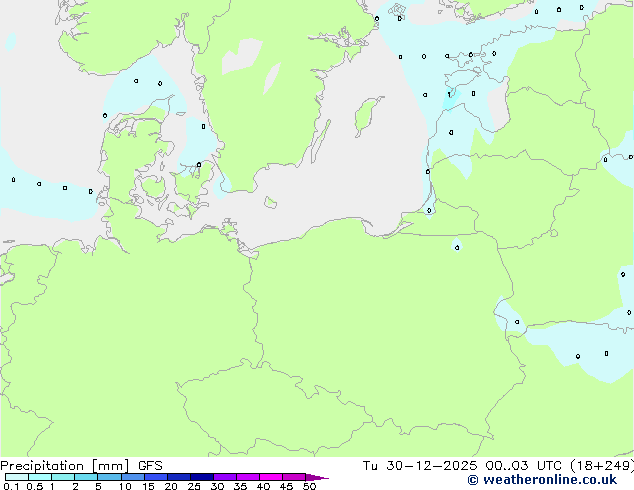Select the 10–15 mm blue legend swatch
The width and height of the screenshot is (634, 490).
tap(133, 477)
